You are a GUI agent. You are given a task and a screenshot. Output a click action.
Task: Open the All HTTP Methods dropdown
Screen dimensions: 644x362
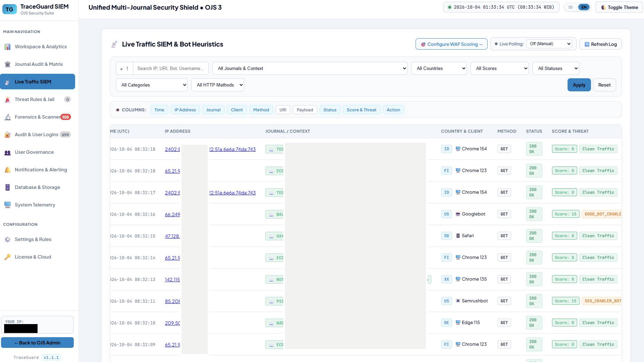pyautogui.click(x=218, y=85)
